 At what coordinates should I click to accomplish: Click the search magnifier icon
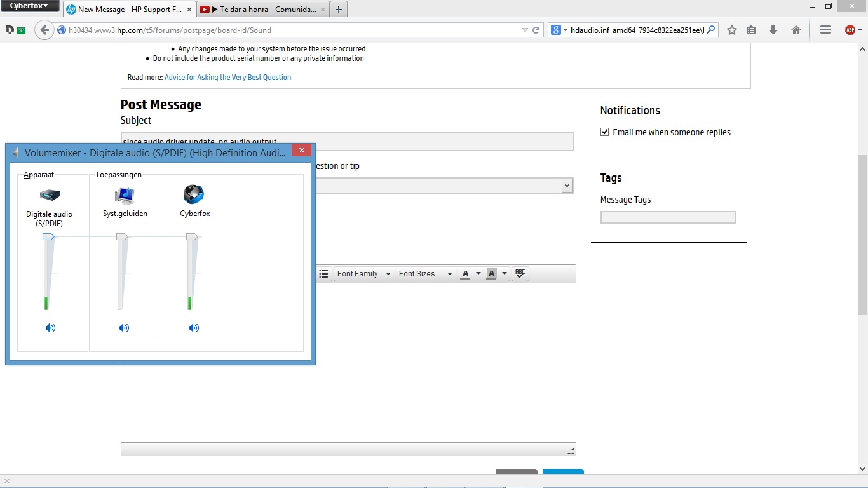point(711,29)
